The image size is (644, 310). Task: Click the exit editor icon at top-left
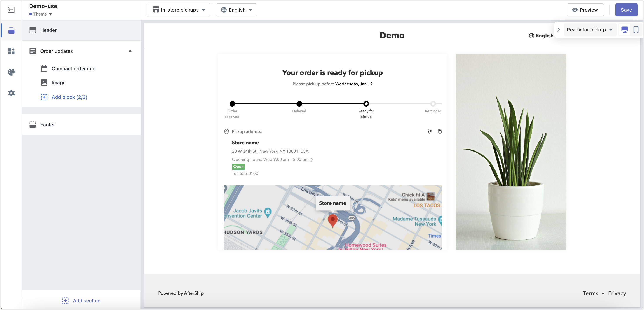[x=11, y=10]
